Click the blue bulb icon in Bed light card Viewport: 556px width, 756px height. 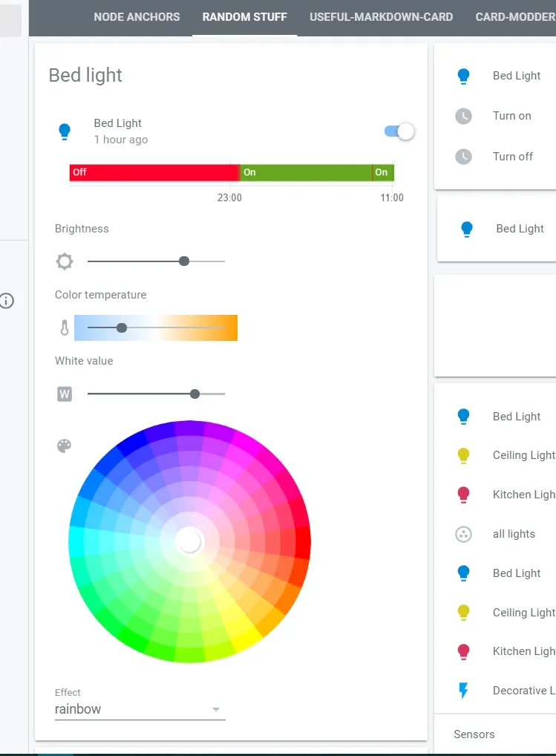click(x=65, y=131)
